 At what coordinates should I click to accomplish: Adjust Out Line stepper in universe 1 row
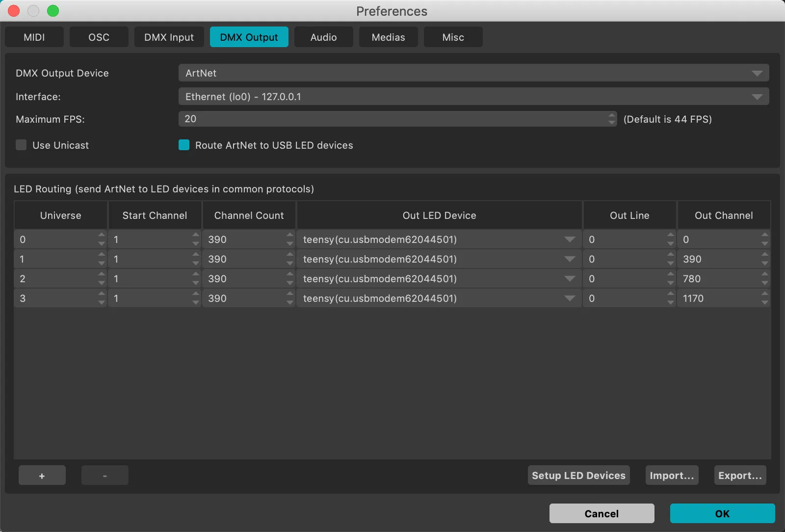(x=671, y=259)
